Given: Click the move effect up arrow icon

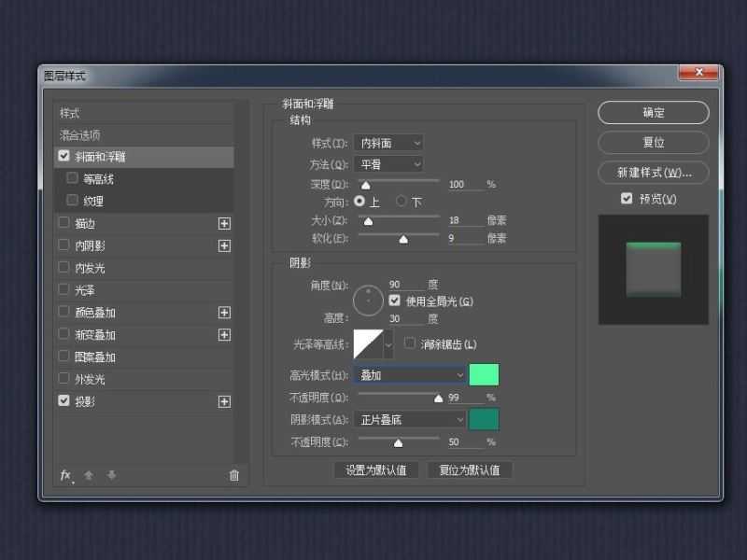Looking at the screenshot, I should point(89,477).
